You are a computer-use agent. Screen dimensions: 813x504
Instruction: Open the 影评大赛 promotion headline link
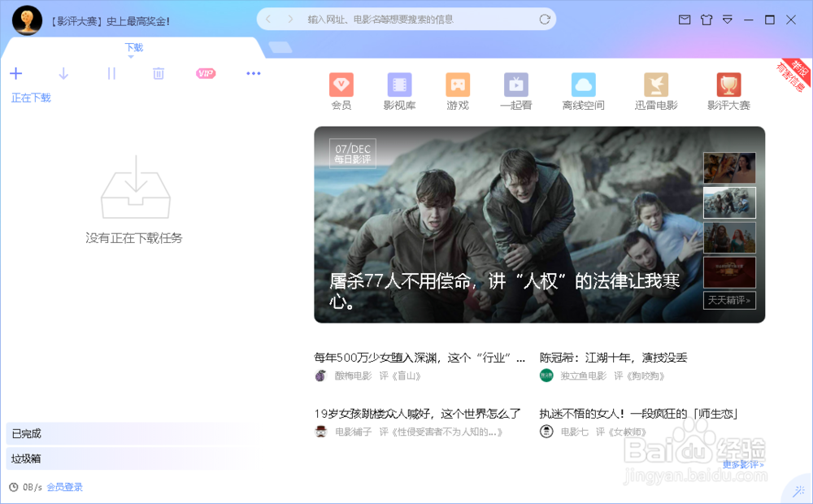point(110,21)
